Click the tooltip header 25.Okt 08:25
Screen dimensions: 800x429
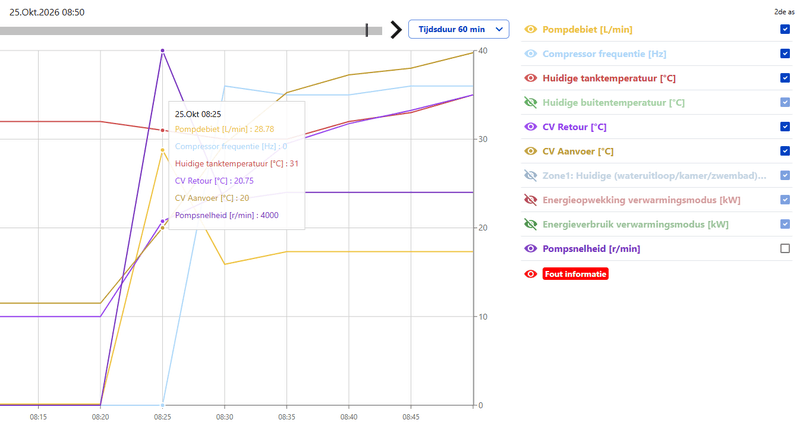198,114
